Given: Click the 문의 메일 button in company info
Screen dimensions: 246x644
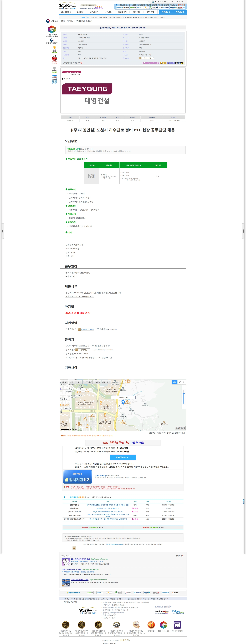Looking at the screenshot, I should point(146,58).
